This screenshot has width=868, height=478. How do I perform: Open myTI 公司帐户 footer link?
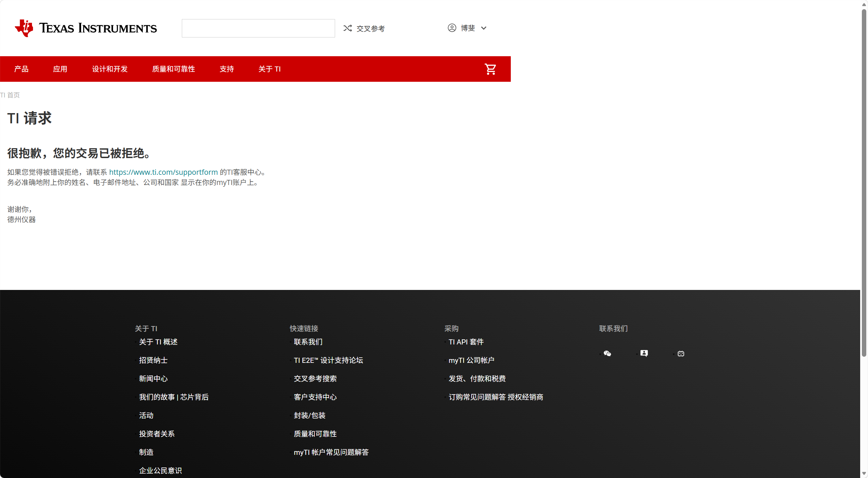point(471,360)
